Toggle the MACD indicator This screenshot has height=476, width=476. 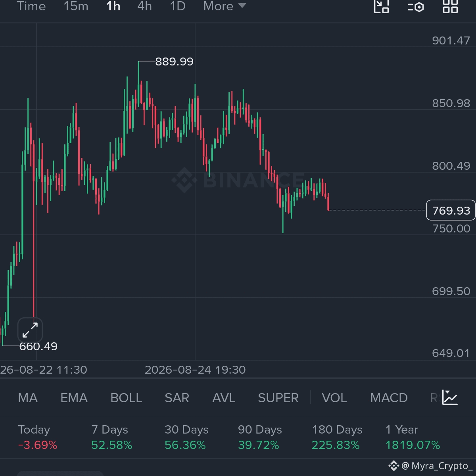(389, 398)
